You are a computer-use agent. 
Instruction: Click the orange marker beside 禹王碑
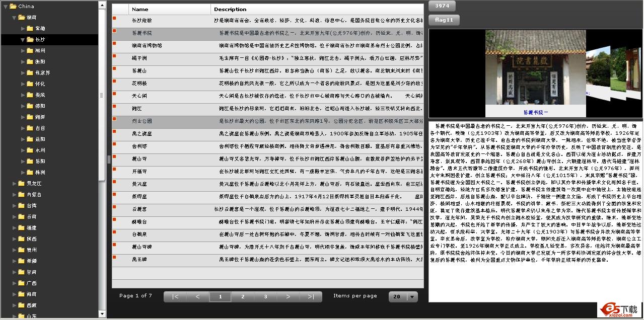coord(114,257)
